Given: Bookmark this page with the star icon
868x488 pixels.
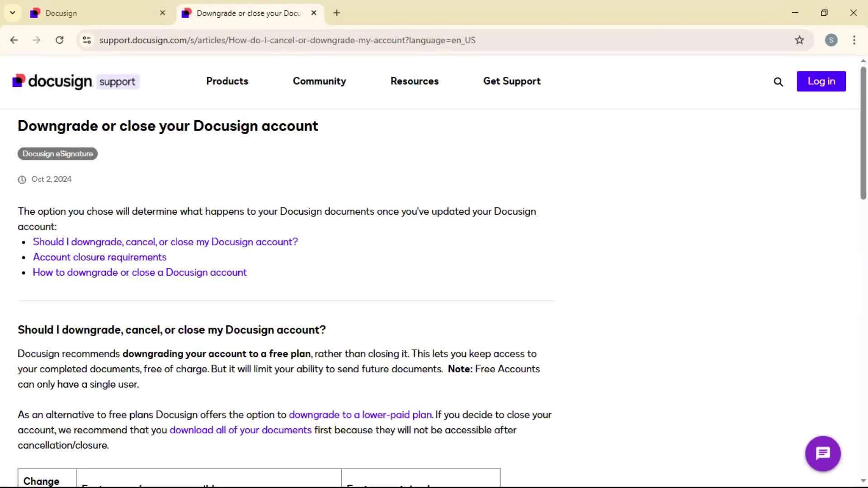Looking at the screenshot, I should point(799,40).
